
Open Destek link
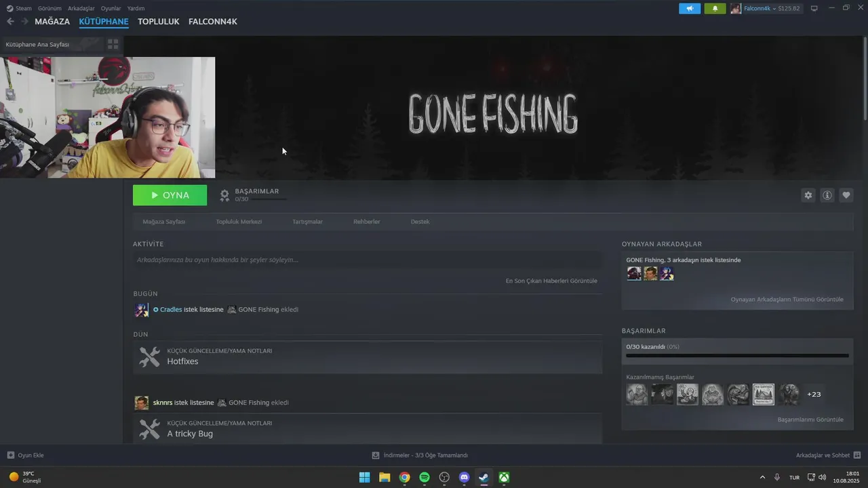click(420, 222)
